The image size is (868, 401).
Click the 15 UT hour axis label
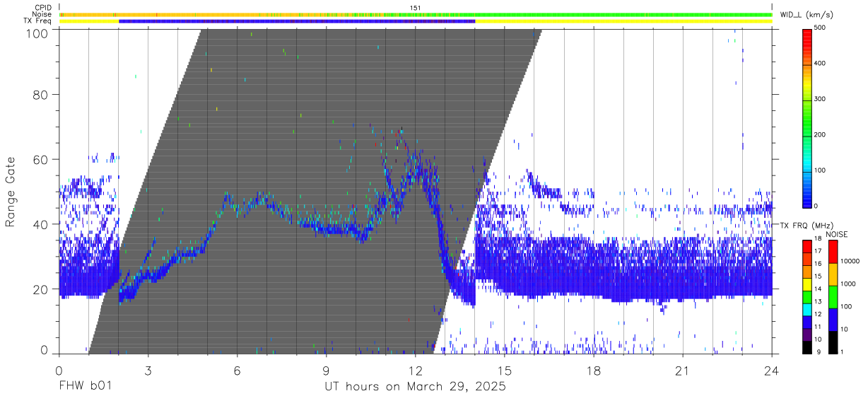[505, 370]
